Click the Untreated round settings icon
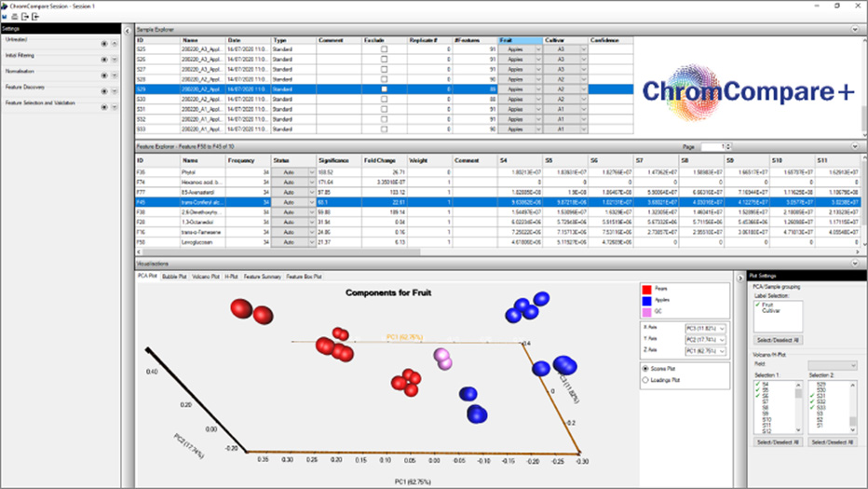This screenshot has height=489, width=868. (x=104, y=43)
